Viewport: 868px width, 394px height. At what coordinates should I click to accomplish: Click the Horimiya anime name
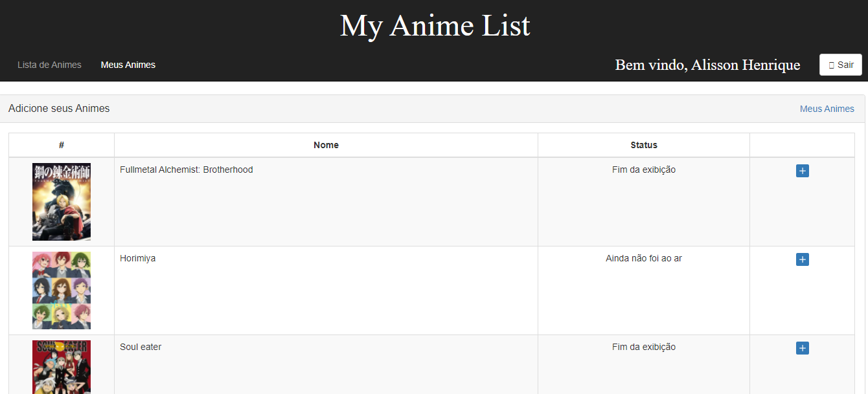click(137, 258)
